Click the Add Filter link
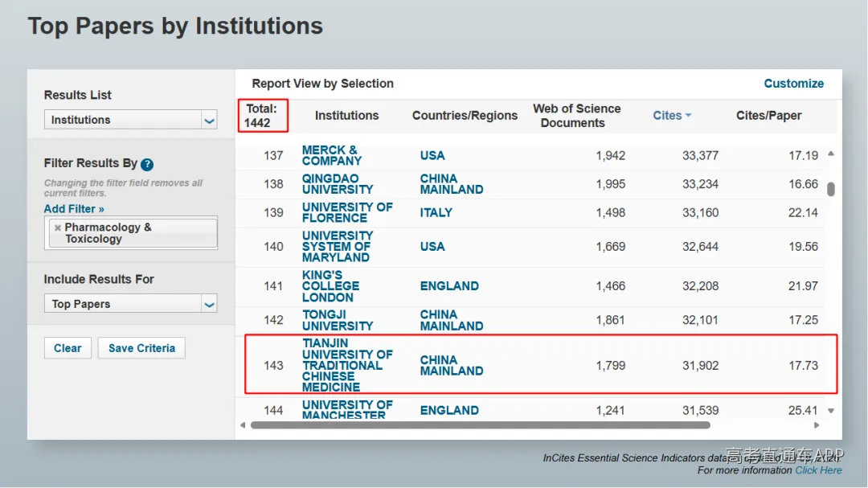868x488 pixels. [x=74, y=209]
